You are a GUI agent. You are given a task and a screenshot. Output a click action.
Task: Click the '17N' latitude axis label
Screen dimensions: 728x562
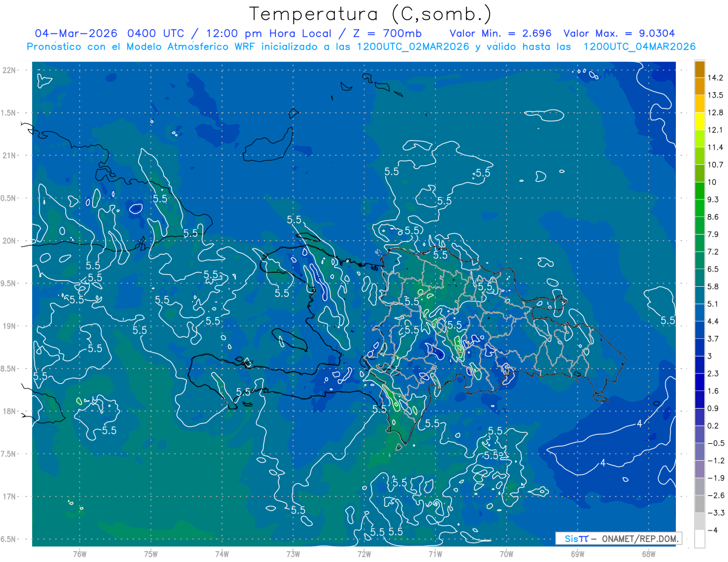(x=10, y=497)
